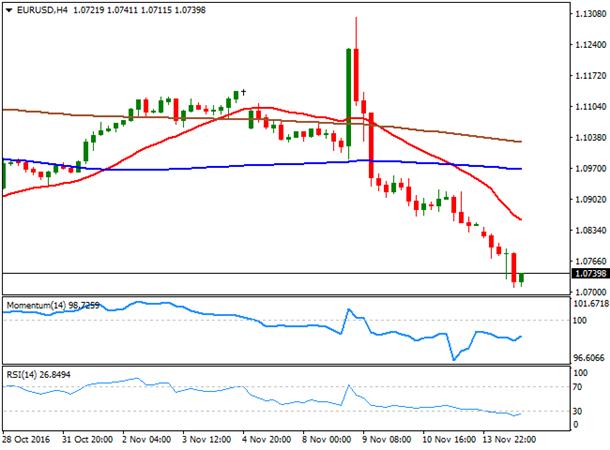610x450 pixels.
Task: Click the 28 Oct 2016 date label
Action: click(26, 439)
